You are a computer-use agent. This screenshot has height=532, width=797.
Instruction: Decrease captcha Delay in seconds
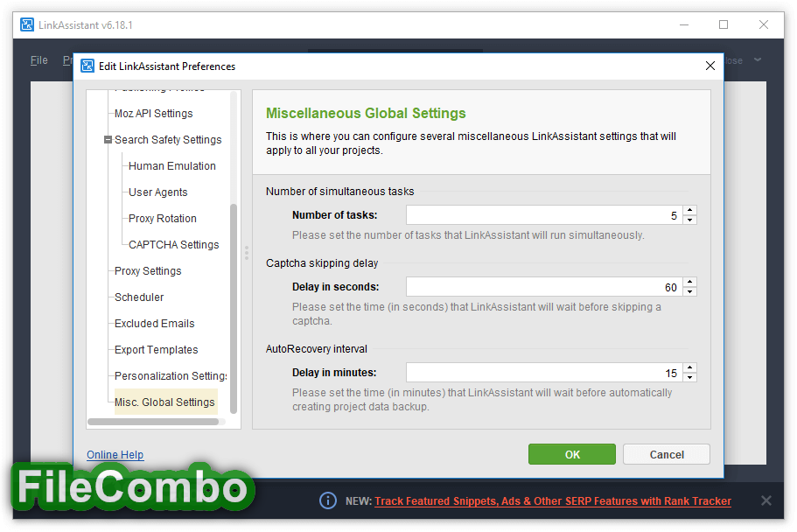[689, 291]
